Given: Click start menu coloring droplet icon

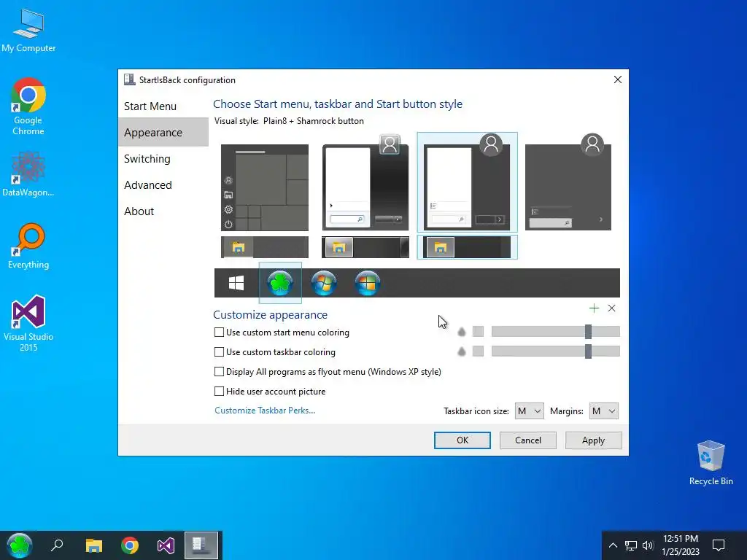Looking at the screenshot, I should click(x=461, y=332).
